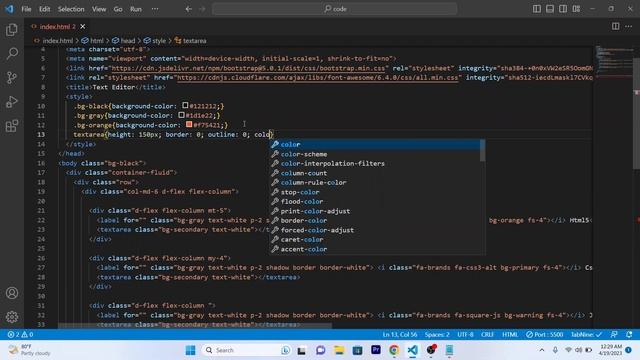
Task: Expand the overflow menu ellipsis
Action: (155, 9)
